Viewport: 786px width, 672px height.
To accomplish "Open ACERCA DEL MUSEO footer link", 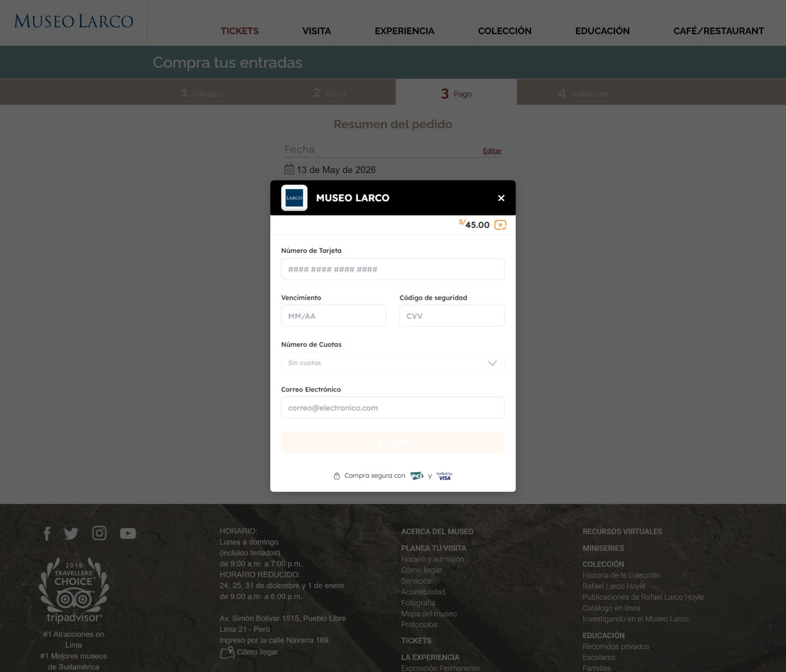I will coord(437,532).
